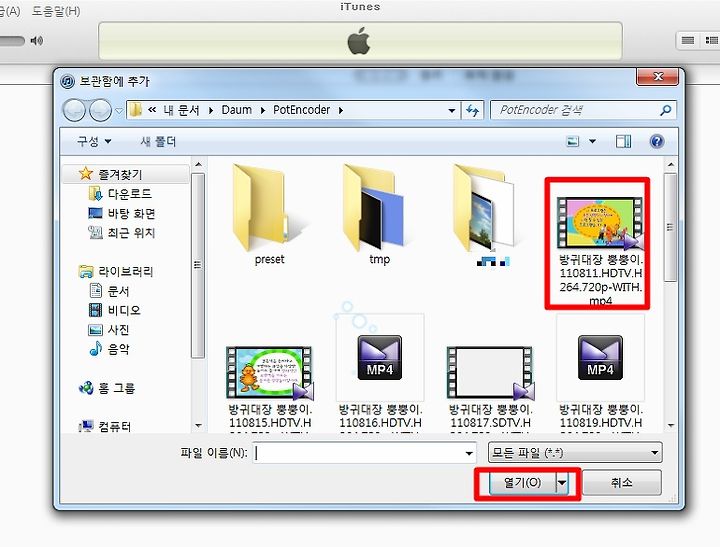Select the tmp folder

click(380, 214)
